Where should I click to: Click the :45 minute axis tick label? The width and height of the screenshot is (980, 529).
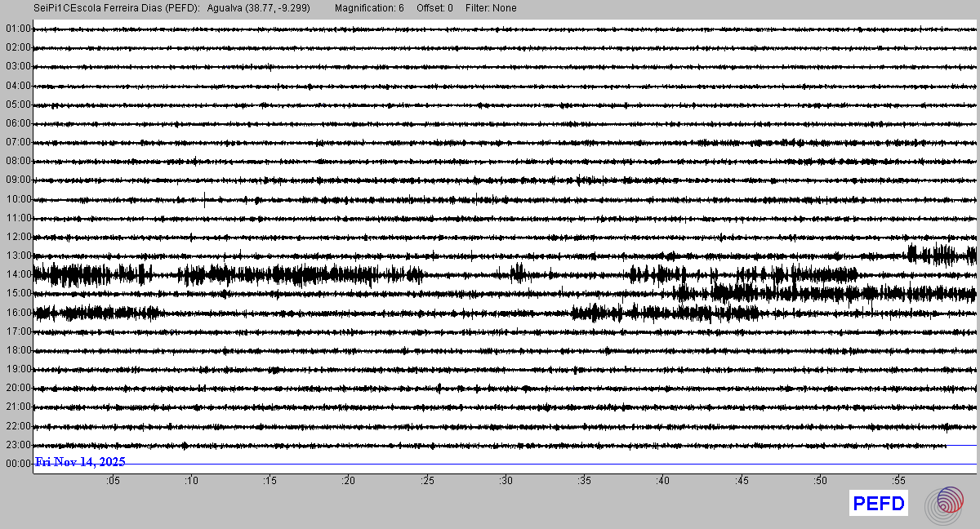[x=742, y=482]
